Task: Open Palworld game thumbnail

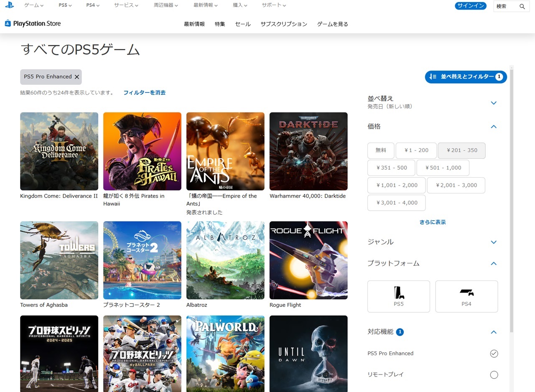Action: (225, 354)
